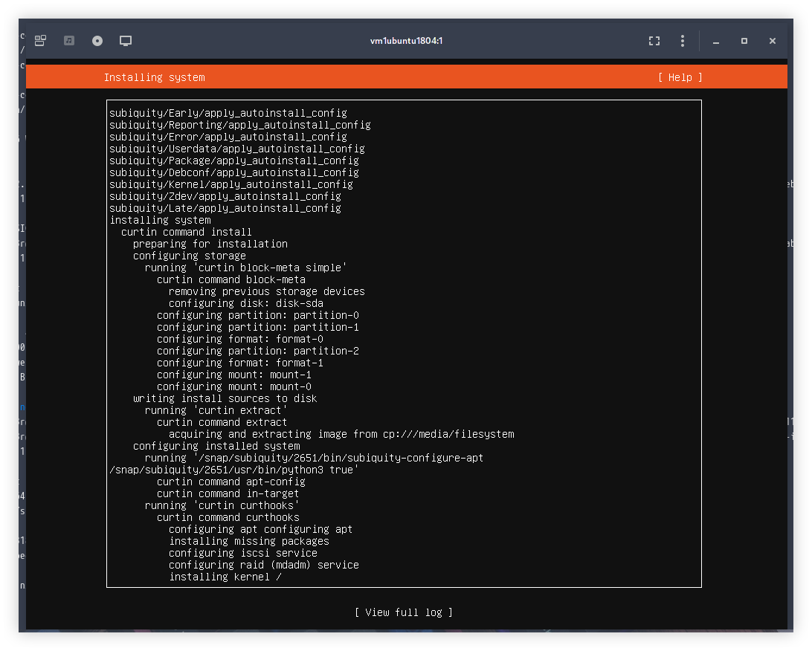The image size is (812, 651).
Task: Open the CD/disc media icon
Action: pos(97,41)
